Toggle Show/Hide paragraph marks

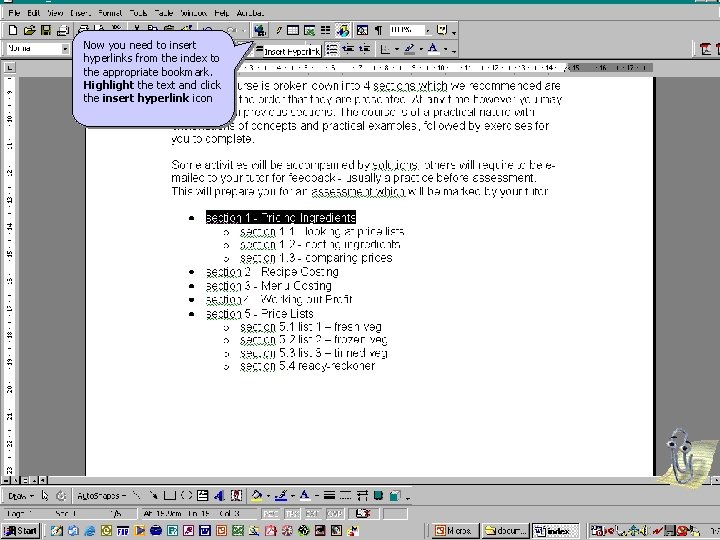pos(378,30)
